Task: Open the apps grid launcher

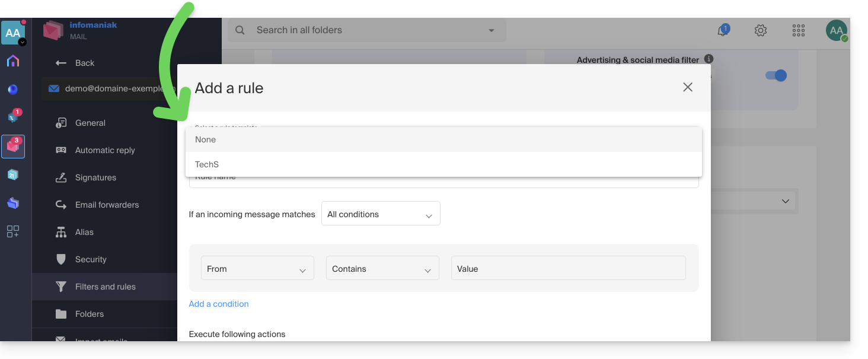Action: click(799, 30)
